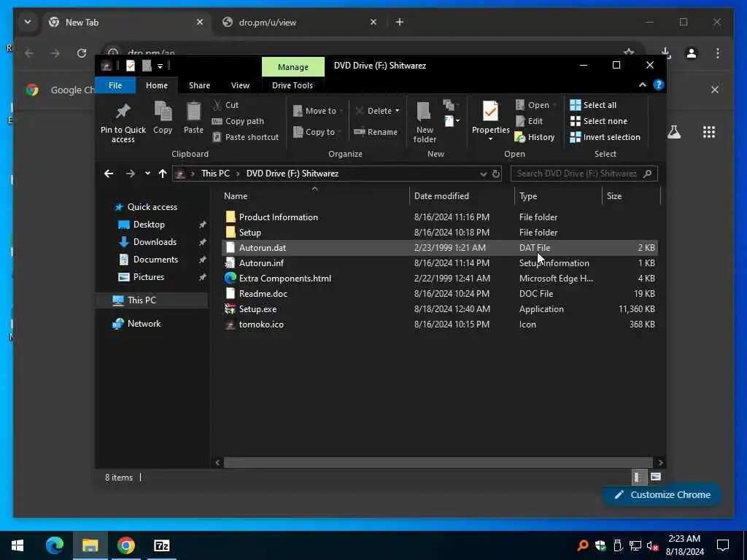Image resolution: width=747 pixels, height=560 pixels.
Task: Select the Product Information folder
Action: (438, 217)
